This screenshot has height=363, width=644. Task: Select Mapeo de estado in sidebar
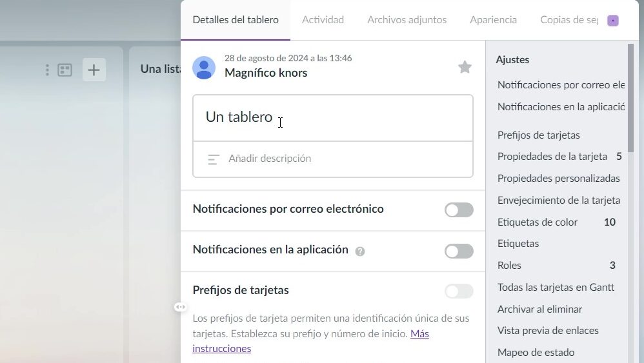[x=536, y=352]
